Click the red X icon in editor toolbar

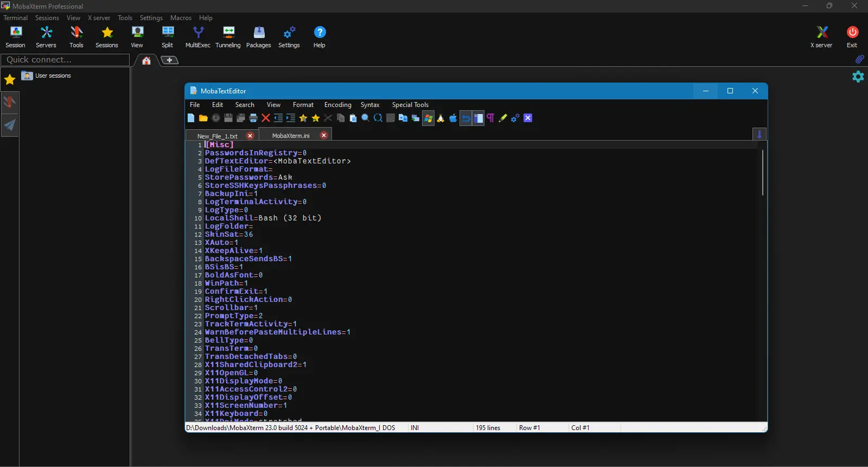click(266, 118)
